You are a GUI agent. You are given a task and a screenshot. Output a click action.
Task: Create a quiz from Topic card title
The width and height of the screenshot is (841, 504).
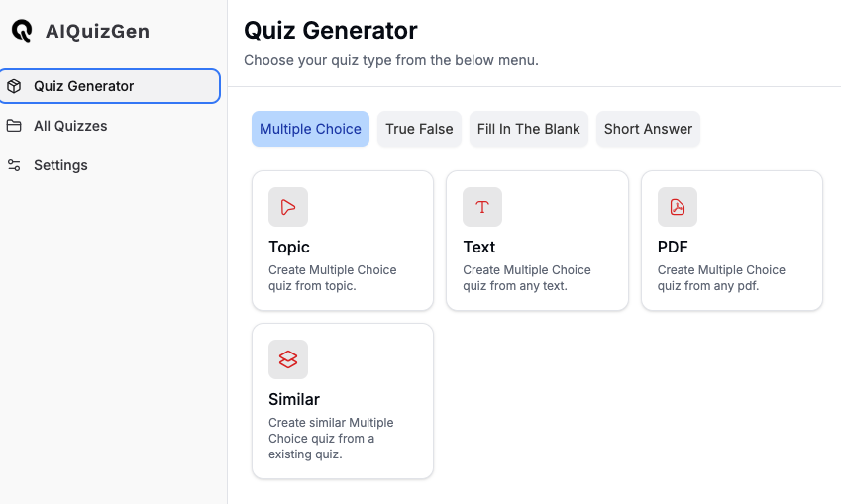click(x=289, y=247)
